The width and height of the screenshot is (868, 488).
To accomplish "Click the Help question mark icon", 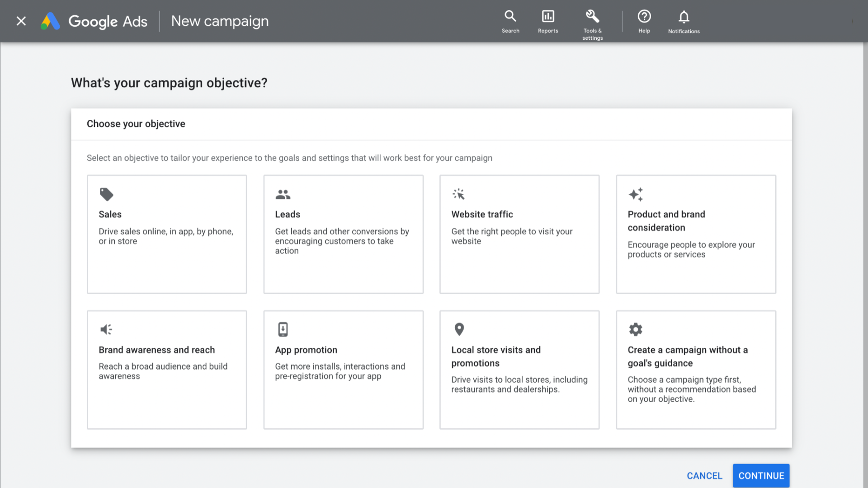I will click(x=644, y=16).
